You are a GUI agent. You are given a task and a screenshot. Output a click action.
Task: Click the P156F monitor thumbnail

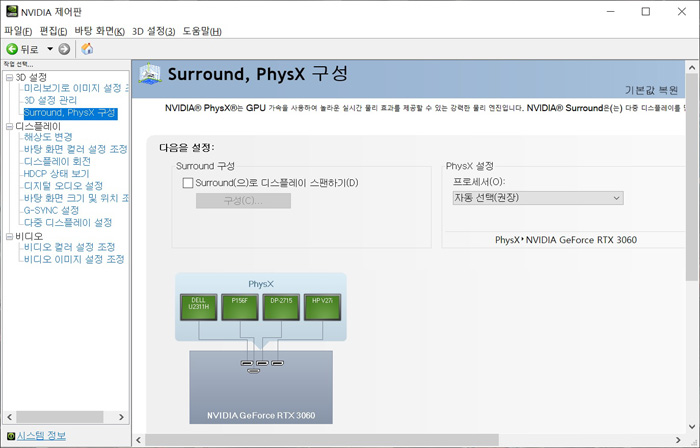240,307
